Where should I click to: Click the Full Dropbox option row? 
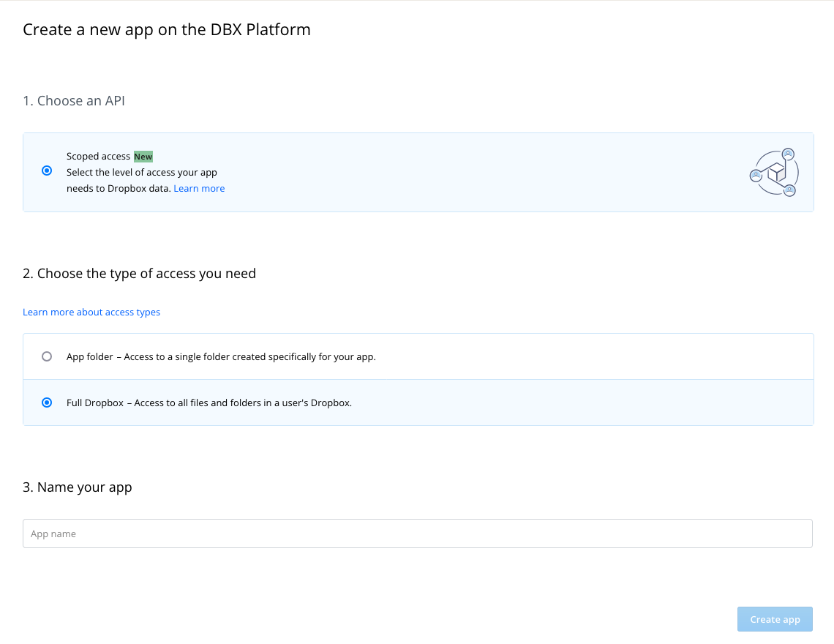pyautogui.click(x=418, y=402)
